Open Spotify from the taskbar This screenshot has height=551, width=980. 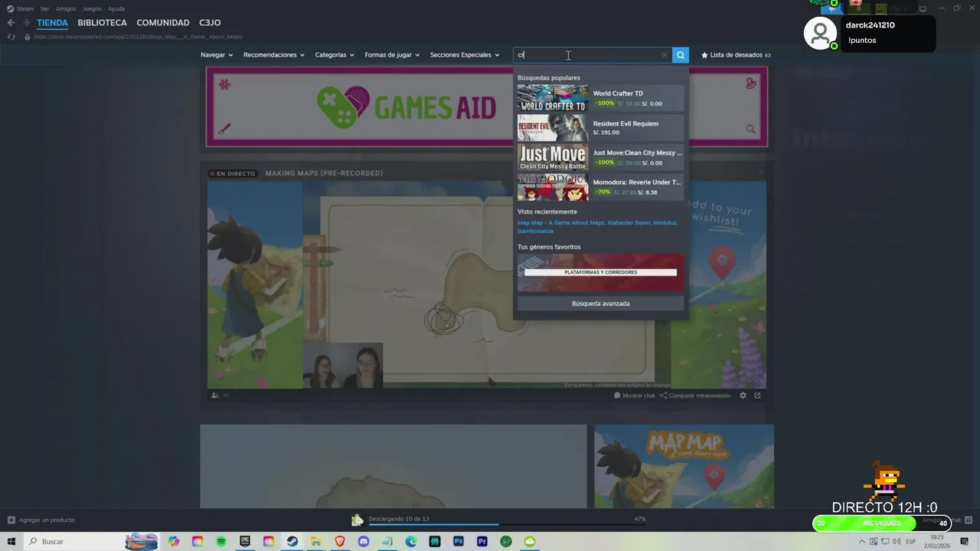pos(221,542)
